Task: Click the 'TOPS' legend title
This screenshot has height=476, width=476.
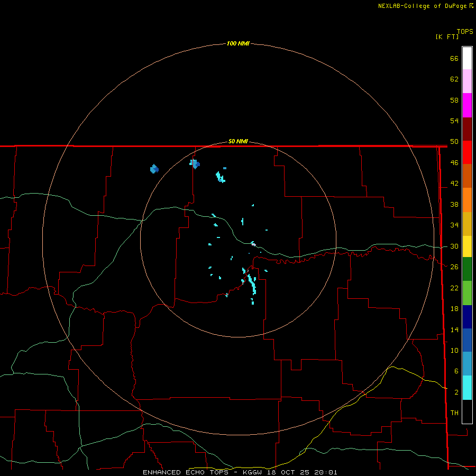Action: (x=465, y=32)
